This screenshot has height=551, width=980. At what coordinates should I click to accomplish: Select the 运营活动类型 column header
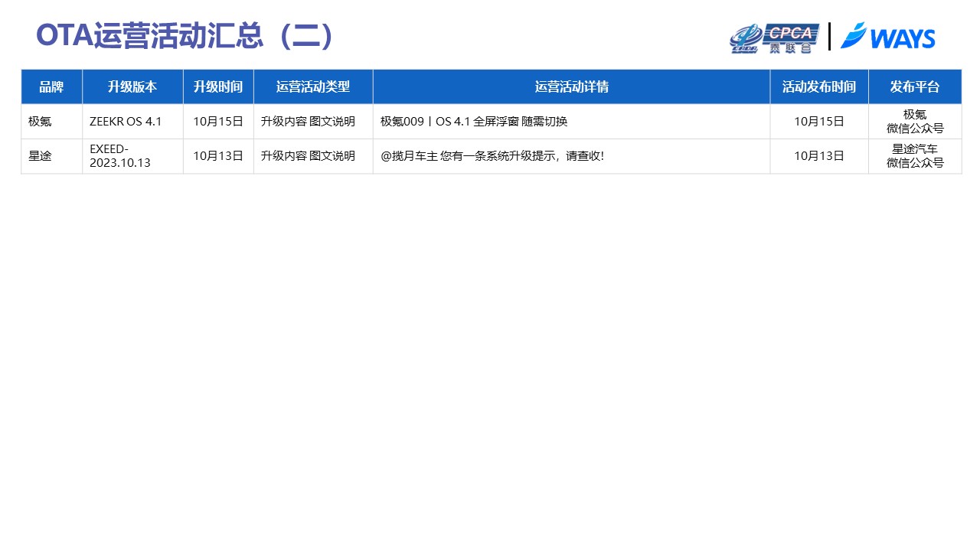pyautogui.click(x=313, y=86)
